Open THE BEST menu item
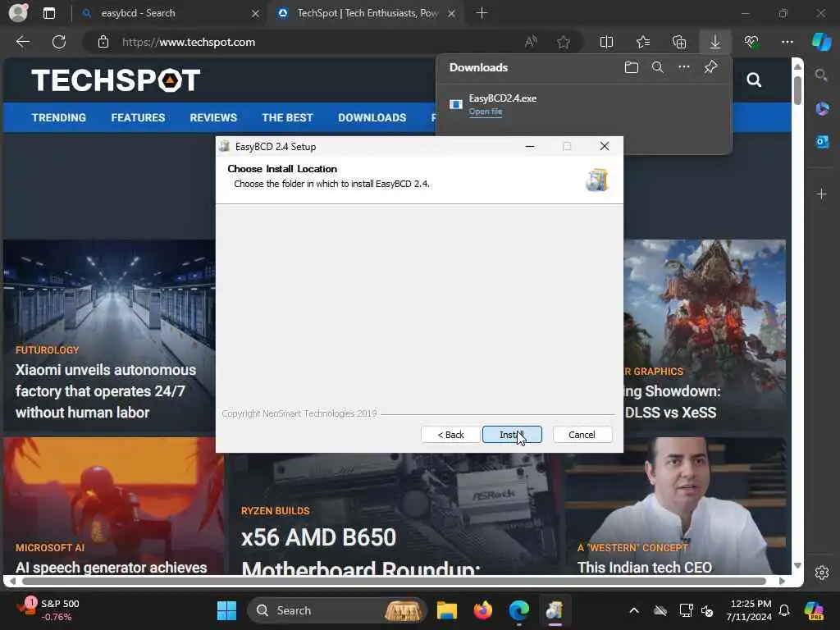Screen dimensions: 840x630 (x=287, y=117)
